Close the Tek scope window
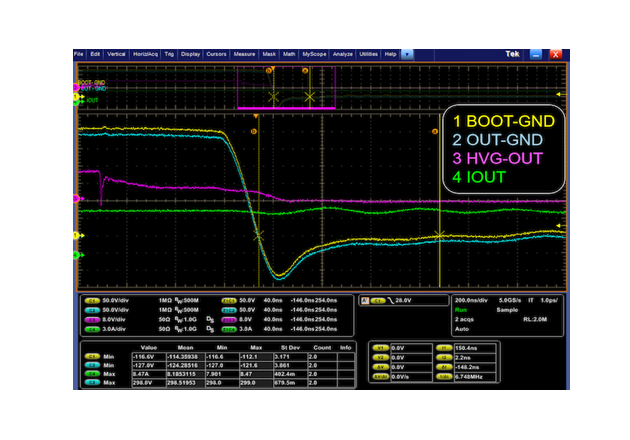The image size is (630, 440). click(556, 55)
